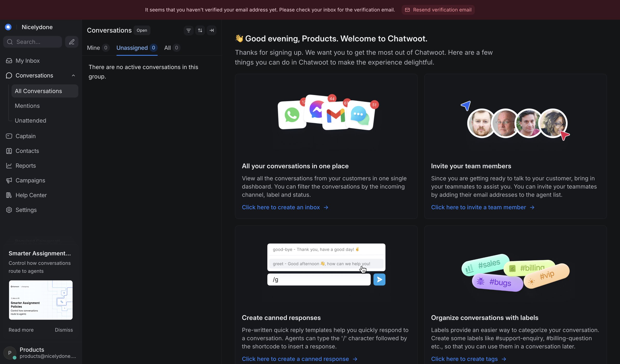Click the Smarter Assignment Policies thumbnail
This screenshot has height=364, width=620.
(x=41, y=300)
